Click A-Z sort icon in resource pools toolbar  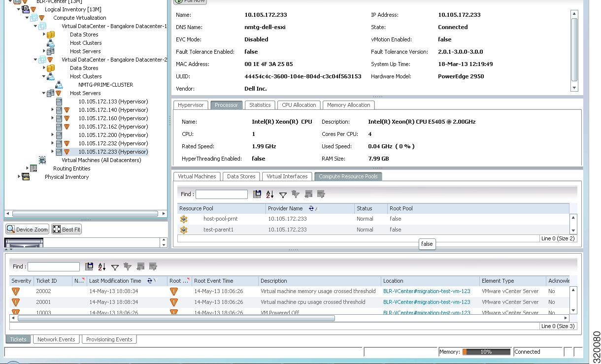(269, 195)
